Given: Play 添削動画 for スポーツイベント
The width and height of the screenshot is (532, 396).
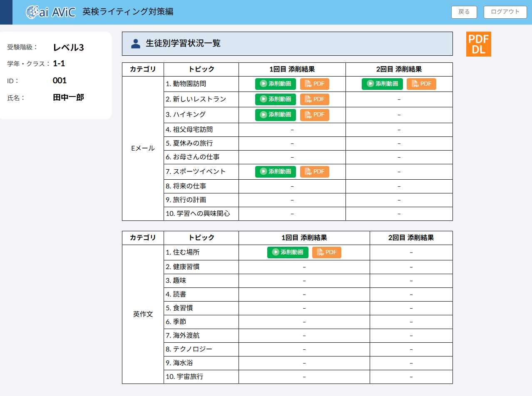Looking at the screenshot, I should (276, 172).
